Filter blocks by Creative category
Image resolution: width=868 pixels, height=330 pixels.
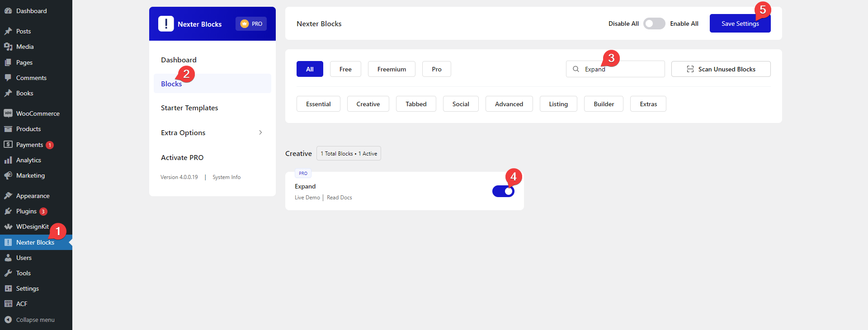click(368, 104)
